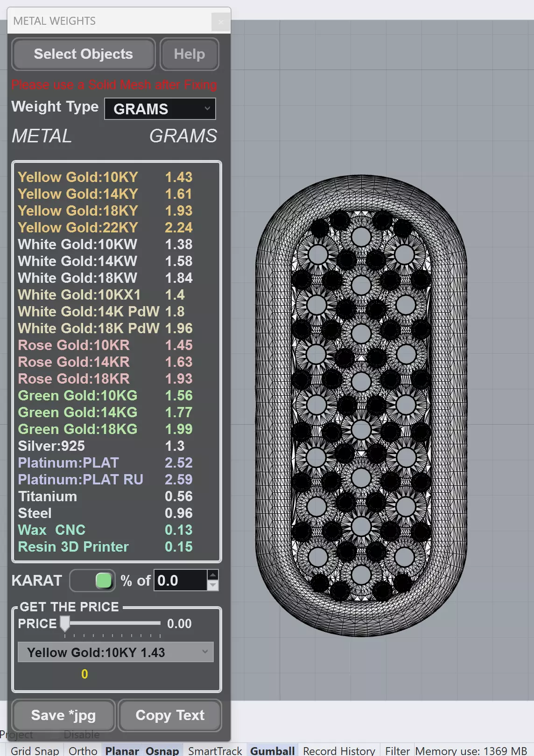534x756 pixels.
Task: Select the White Gold:14KW row
Action: pyautogui.click(x=105, y=261)
